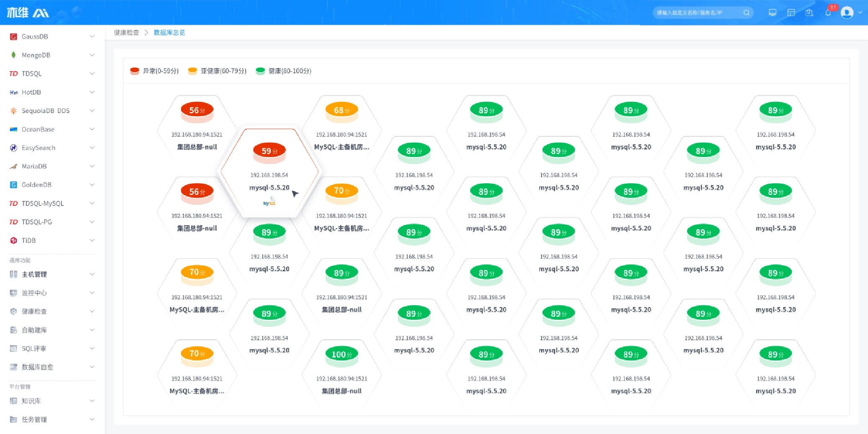Click the OceanBase blue icon
The image size is (868, 434).
pyautogui.click(x=13, y=129)
